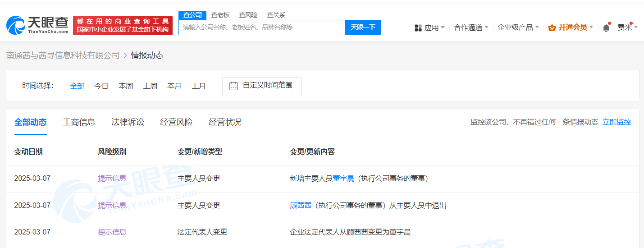Click 监控该公司 prompt text
Viewport: 644px width, 248px height.
click(534, 122)
